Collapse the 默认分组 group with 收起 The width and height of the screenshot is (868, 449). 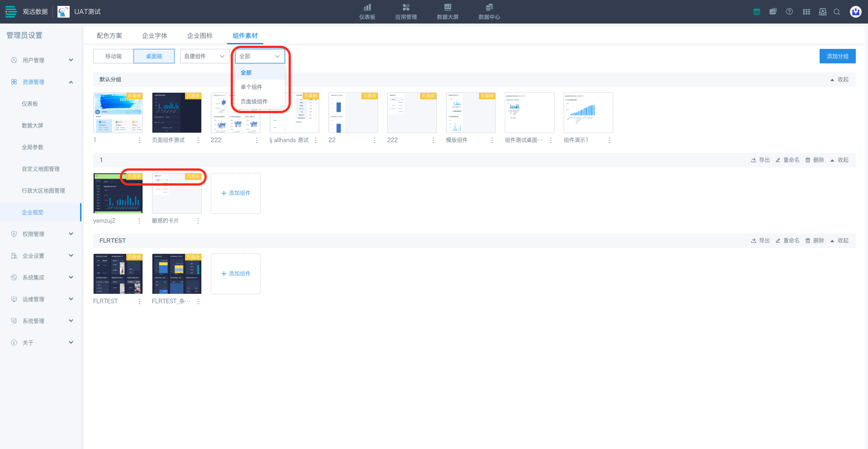[840, 80]
